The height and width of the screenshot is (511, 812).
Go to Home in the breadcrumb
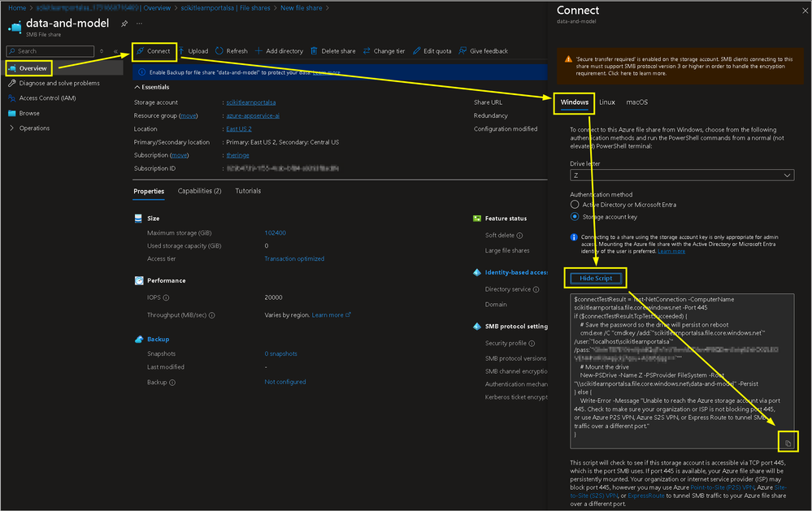[17, 8]
